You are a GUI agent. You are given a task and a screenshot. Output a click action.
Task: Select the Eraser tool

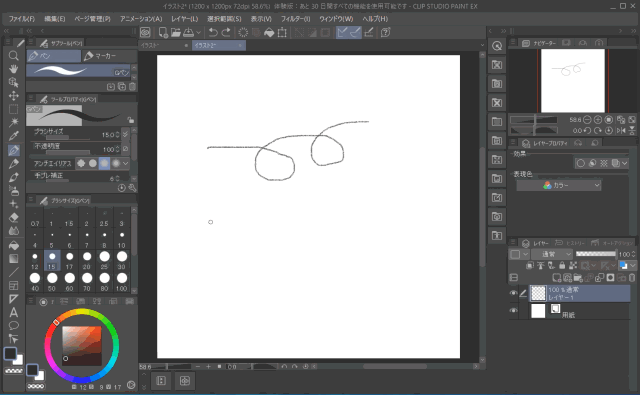pyautogui.click(x=13, y=217)
